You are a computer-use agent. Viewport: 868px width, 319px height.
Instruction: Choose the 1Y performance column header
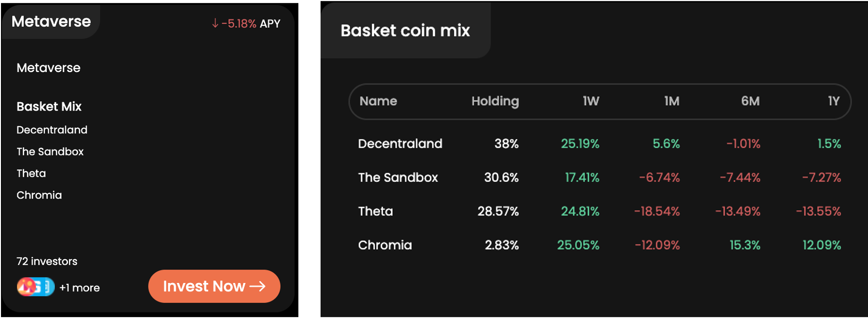833,101
